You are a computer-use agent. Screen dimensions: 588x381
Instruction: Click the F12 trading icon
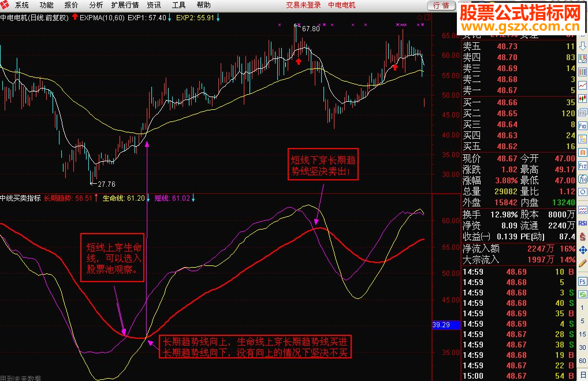coord(582,165)
